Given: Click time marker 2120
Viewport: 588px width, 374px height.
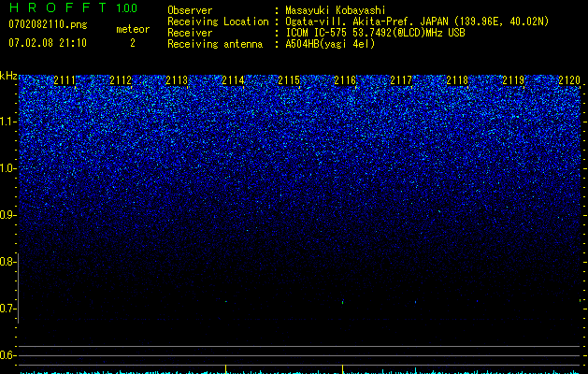Looking at the screenshot, I should pyautogui.click(x=569, y=80).
